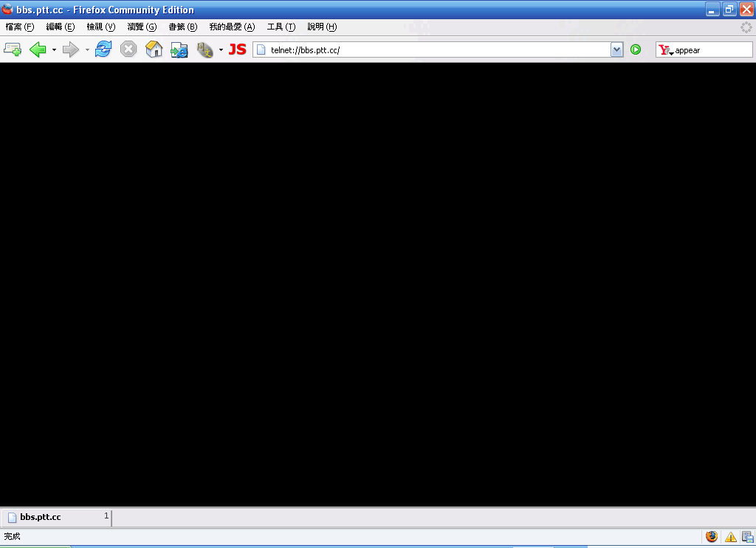The image size is (756, 548).
Task: Click the Stop loading icon
Action: [x=128, y=49]
